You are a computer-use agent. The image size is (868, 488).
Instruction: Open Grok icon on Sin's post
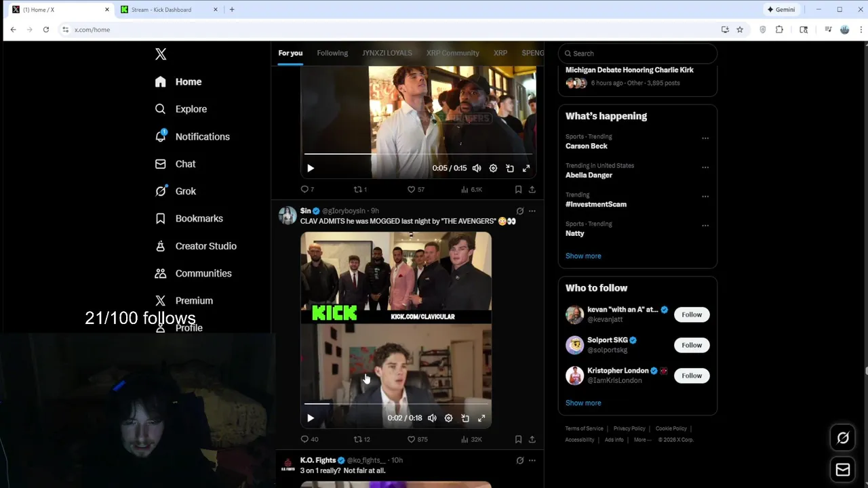coord(520,211)
